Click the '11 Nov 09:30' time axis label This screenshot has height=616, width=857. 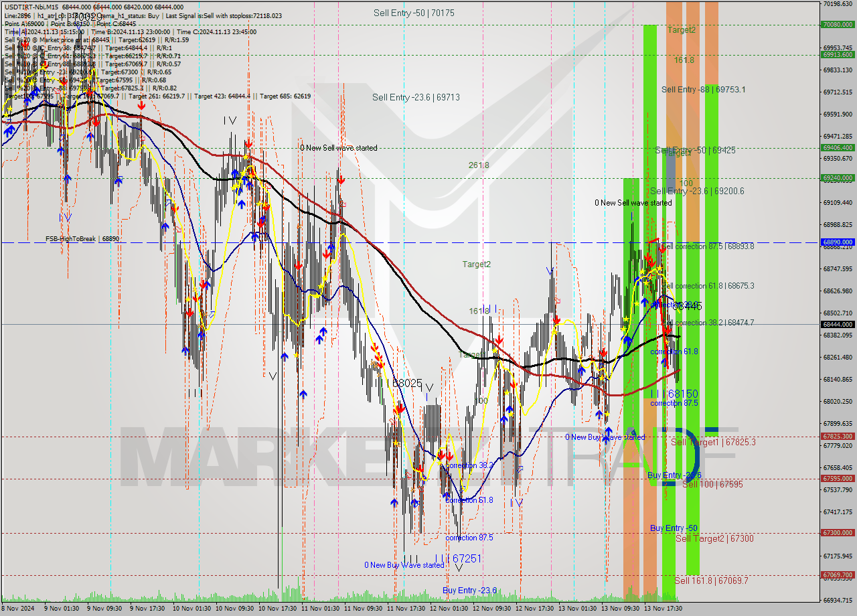(x=362, y=609)
